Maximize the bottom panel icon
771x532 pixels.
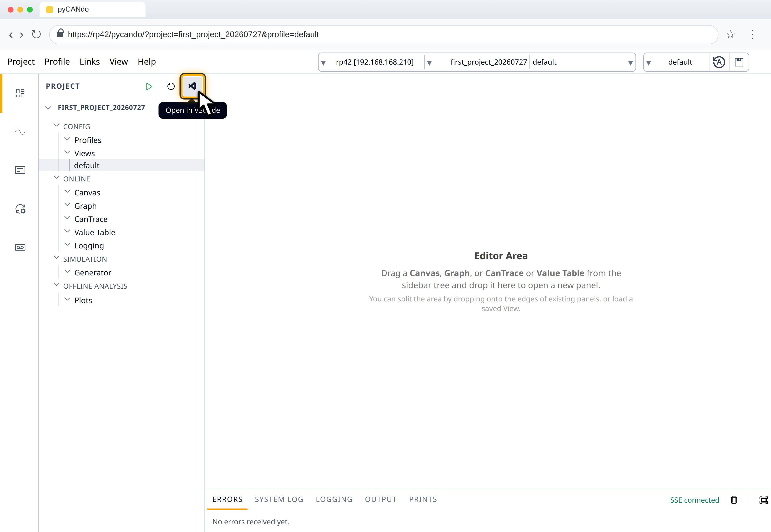click(x=763, y=500)
